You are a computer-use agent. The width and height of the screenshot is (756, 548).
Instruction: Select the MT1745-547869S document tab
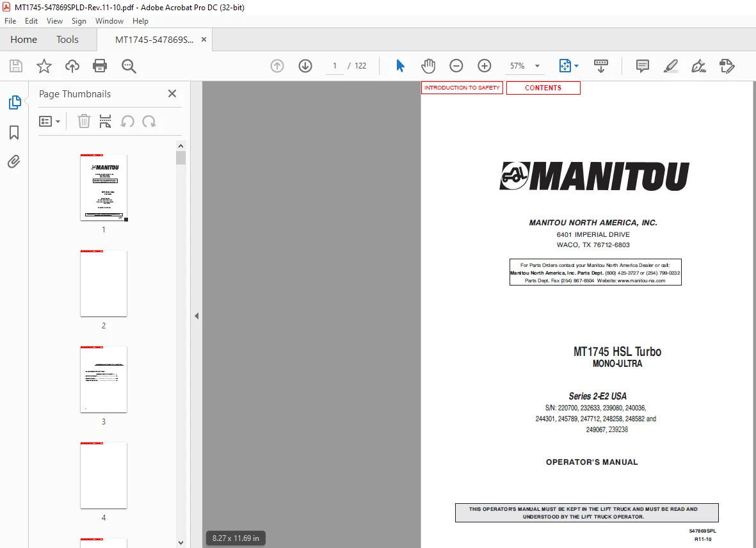(154, 40)
